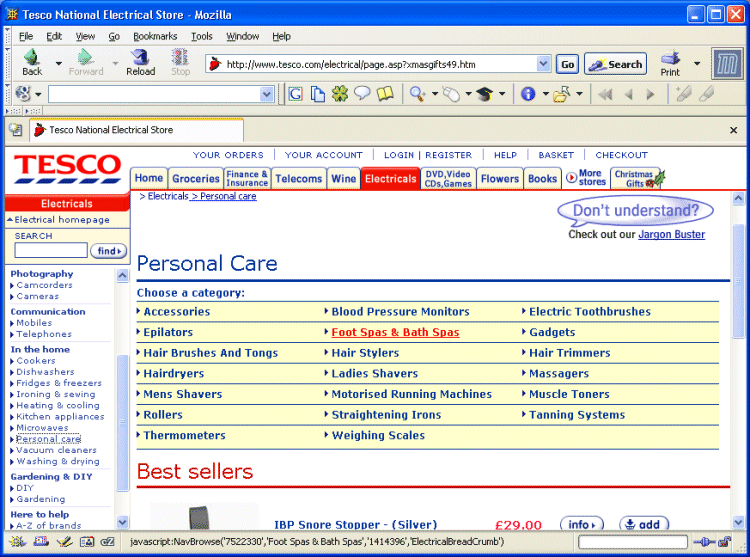Click the copy pages icon in toolbar

click(x=318, y=94)
